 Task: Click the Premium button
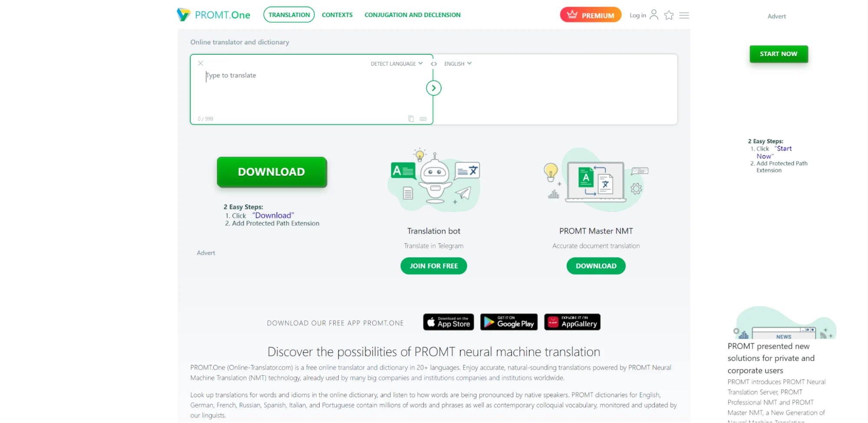[x=591, y=15]
